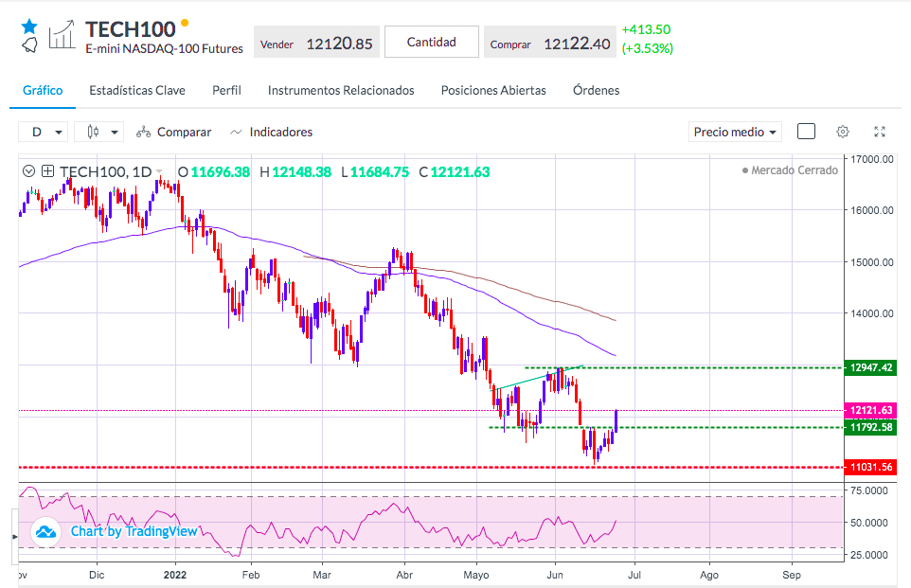Switch to the Gráfico tab
This screenshot has height=588, width=911.
point(43,90)
